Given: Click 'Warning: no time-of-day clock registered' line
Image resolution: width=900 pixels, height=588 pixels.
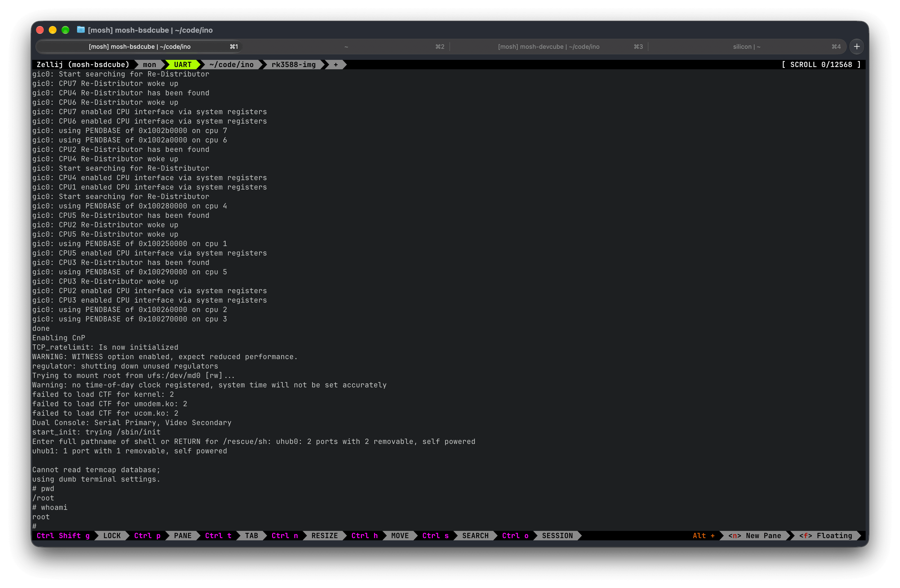Looking at the screenshot, I should tap(209, 385).
